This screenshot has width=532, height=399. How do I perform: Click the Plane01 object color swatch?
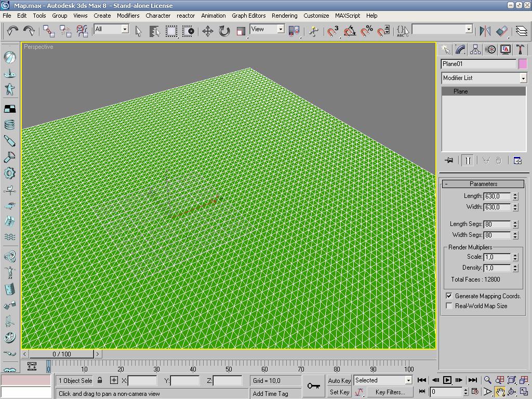pyautogui.click(x=523, y=64)
